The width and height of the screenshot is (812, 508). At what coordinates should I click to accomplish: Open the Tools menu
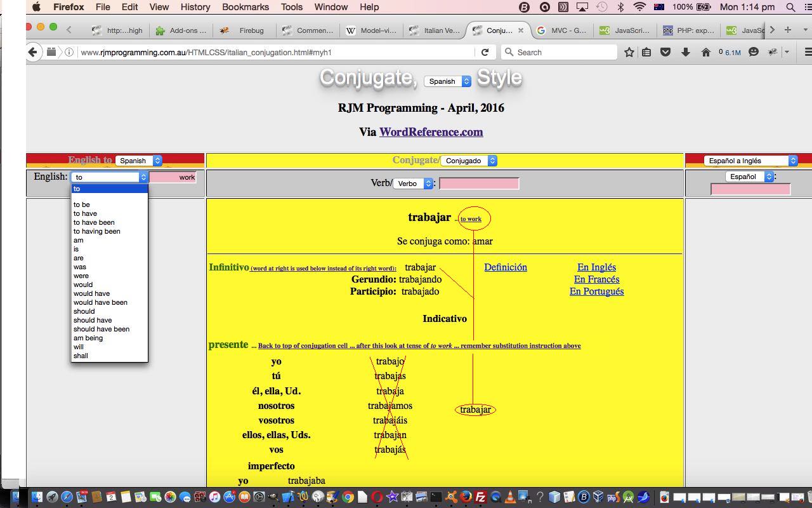click(x=291, y=7)
